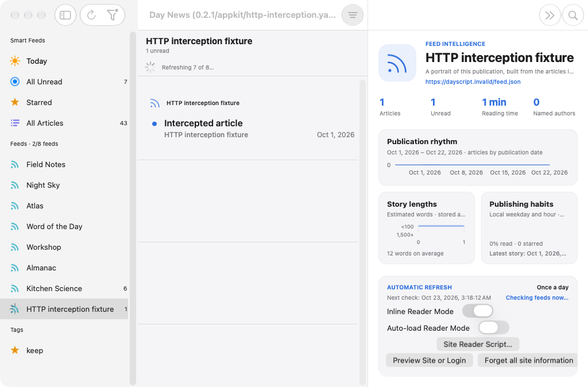Screen dimensions: 588x387
Task: Click the Publication rhythm chart line
Action: coord(472,165)
